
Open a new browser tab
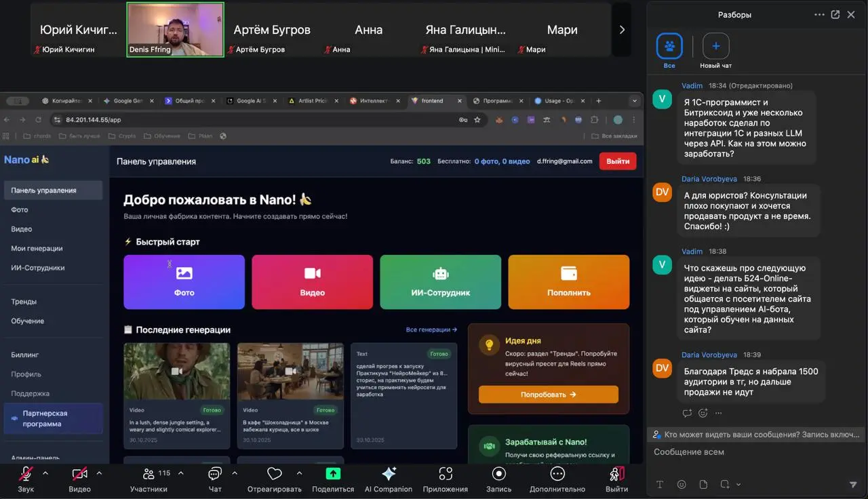point(598,101)
